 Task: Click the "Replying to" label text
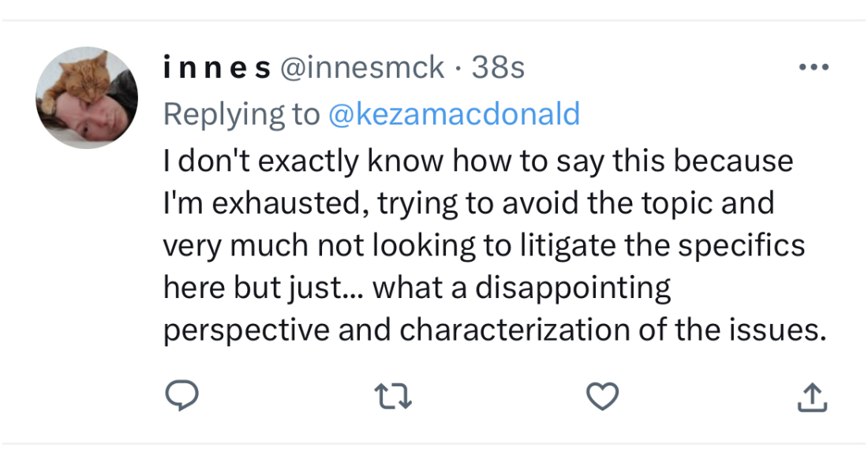[x=241, y=114]
